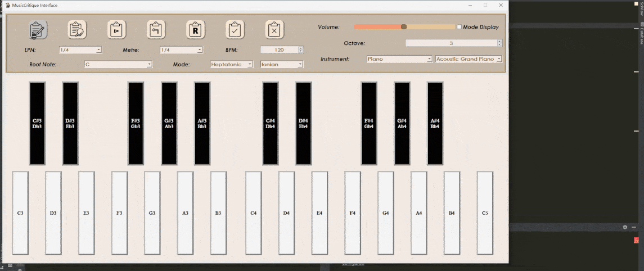644x271 pixels.
Task: Increase BPM with the up stepper arrow
Action: 301,48
